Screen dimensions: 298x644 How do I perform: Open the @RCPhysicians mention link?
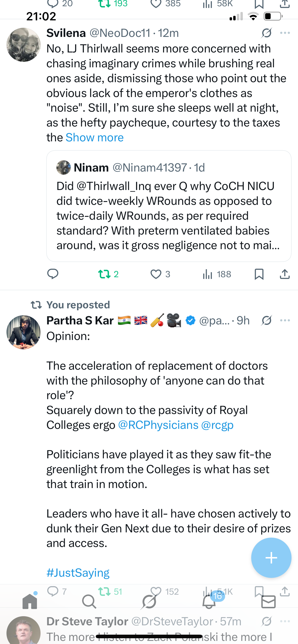[158, 425]
